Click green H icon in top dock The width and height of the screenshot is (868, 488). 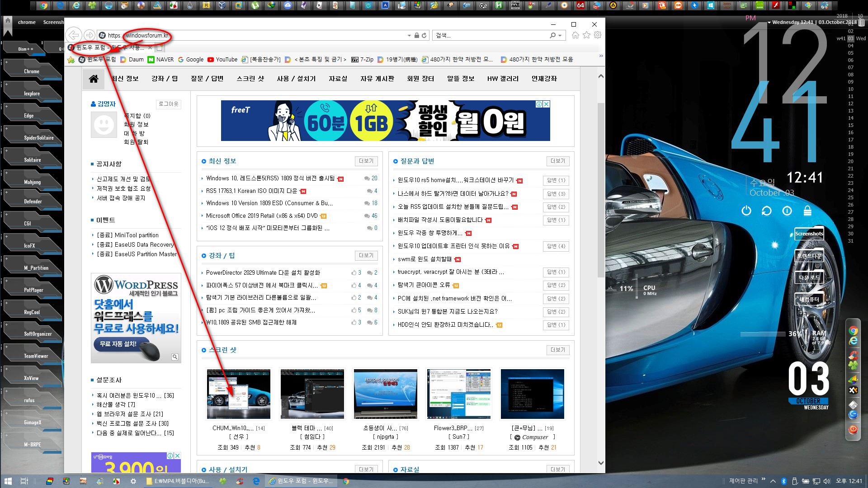tap(499, 5)
